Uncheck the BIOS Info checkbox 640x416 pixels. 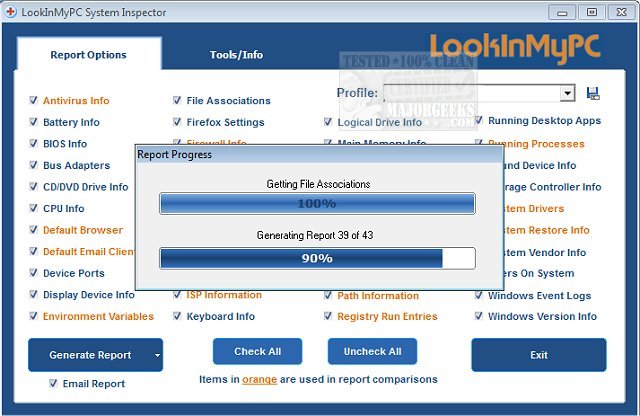34,143
